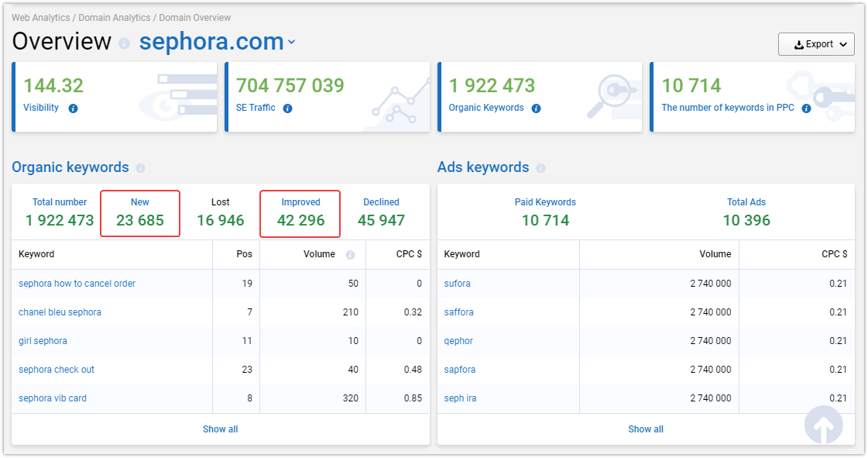
Task: Click the Organic Keywords card info icon
Action: tap(537, 108)
